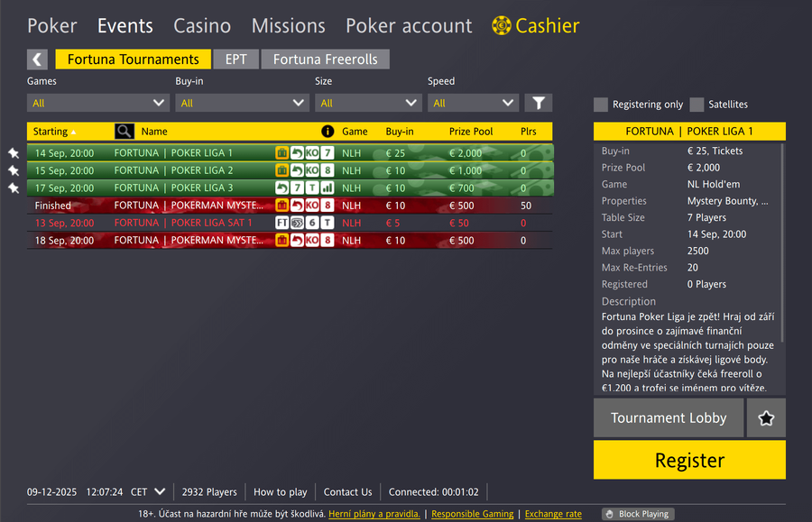Screen dimensions: 812x522
Task: Open the Poker menu
Action: [x=52, y=26]
